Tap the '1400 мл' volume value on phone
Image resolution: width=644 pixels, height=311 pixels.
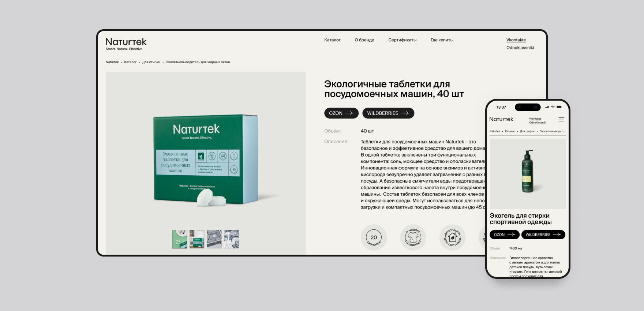click(x=516, y=248)
